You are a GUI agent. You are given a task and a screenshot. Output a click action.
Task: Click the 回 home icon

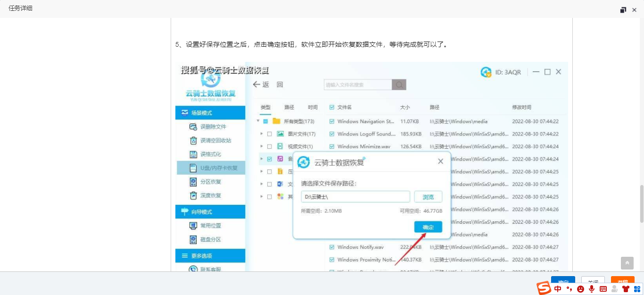[x=280, y=84]
